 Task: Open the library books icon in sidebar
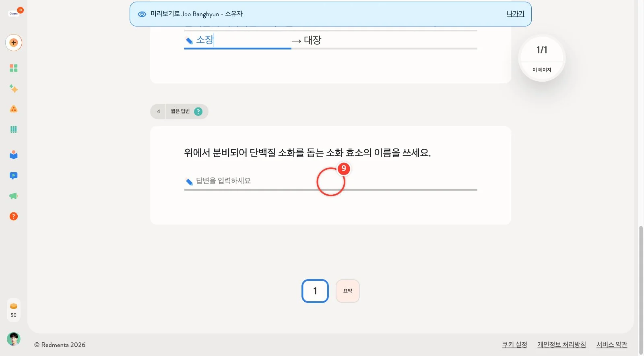pos(14,129)
